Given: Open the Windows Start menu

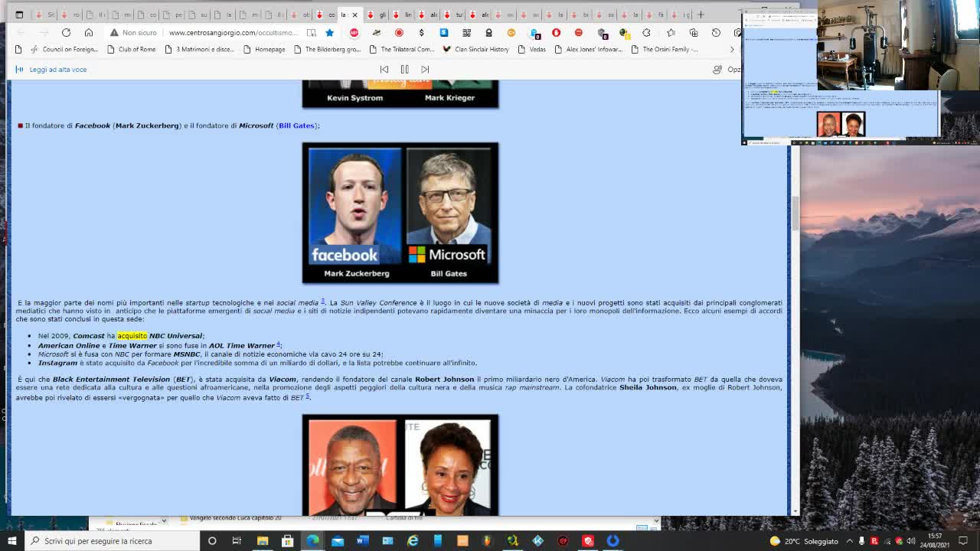Looking at the screenshot, I should (11, 541).
